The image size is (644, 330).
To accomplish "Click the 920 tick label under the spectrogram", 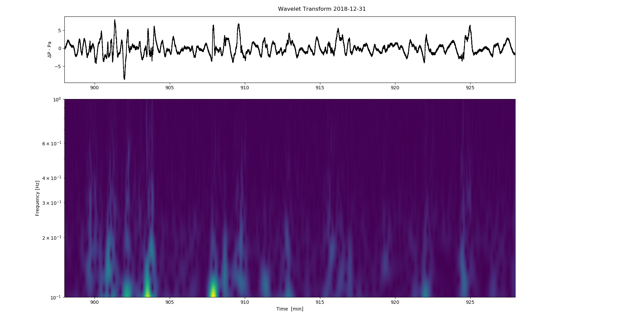I will point(395,302).
